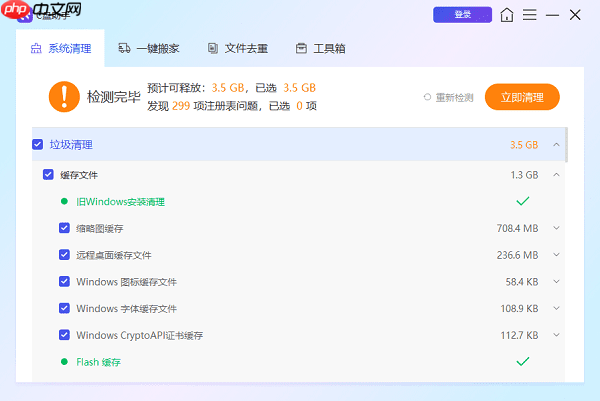This screenshot has width=600, height=401.
Task: Click the green checkmark beside Flash 缓存
Action: pos(522,361)
